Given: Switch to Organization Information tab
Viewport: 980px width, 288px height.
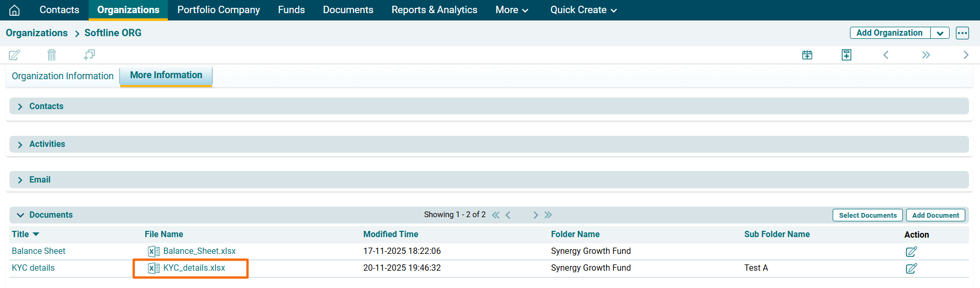Looking at the screenshot, I should pos(62,76).
